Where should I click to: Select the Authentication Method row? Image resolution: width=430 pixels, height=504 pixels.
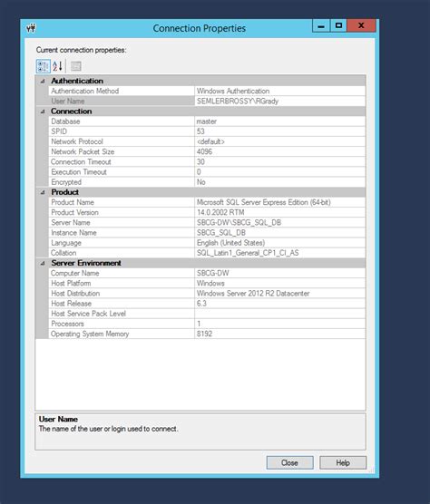[x=207, y=91]
